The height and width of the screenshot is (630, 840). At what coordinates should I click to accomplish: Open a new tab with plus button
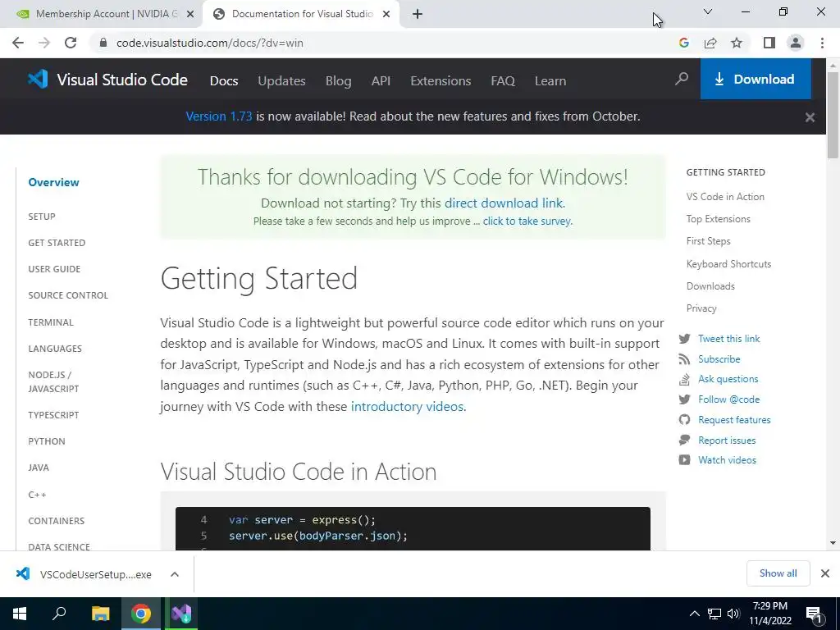coord(418,14)
